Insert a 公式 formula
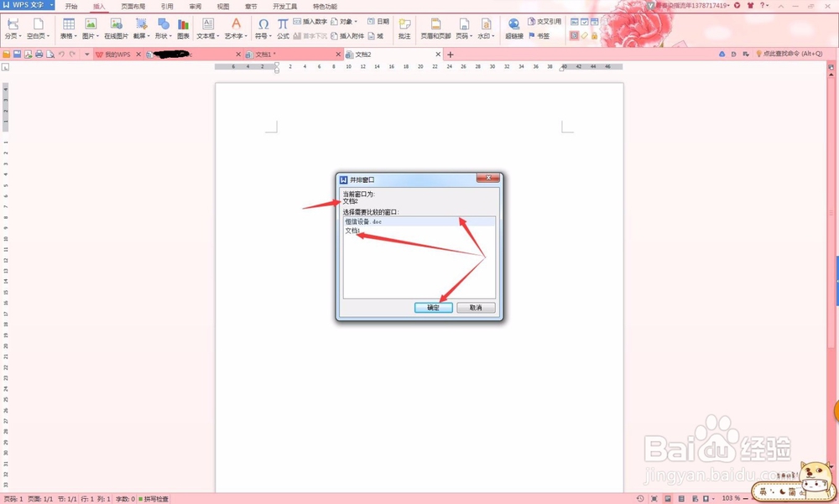The image size is (839, 504). tap(283, 29)
